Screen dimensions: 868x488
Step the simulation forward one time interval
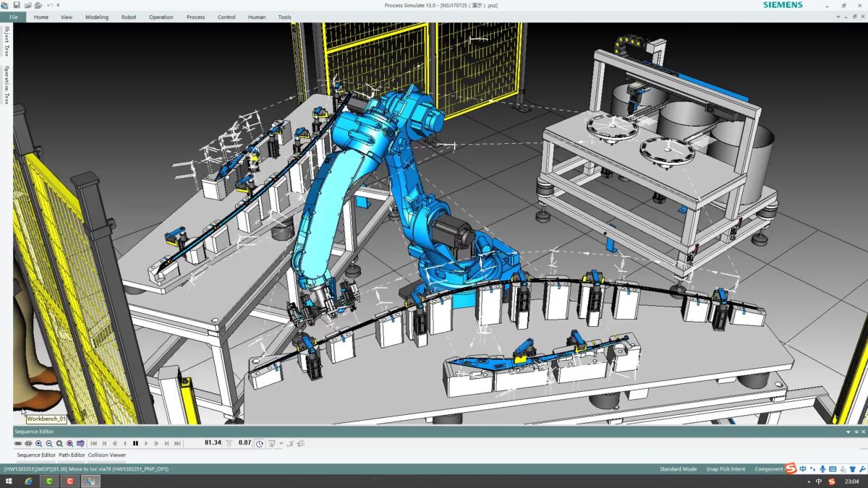[x=156, y=443]
